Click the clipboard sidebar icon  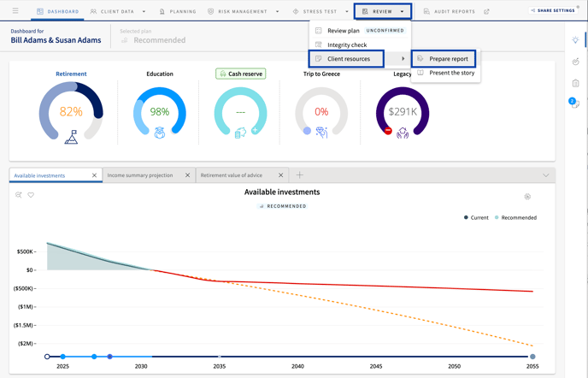[x=575, y=83]
